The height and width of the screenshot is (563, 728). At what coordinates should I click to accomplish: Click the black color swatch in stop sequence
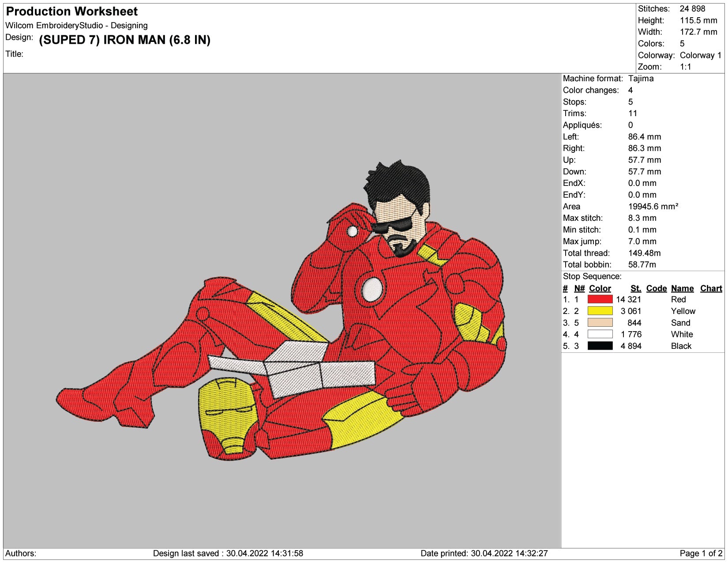tap(600, 346)
